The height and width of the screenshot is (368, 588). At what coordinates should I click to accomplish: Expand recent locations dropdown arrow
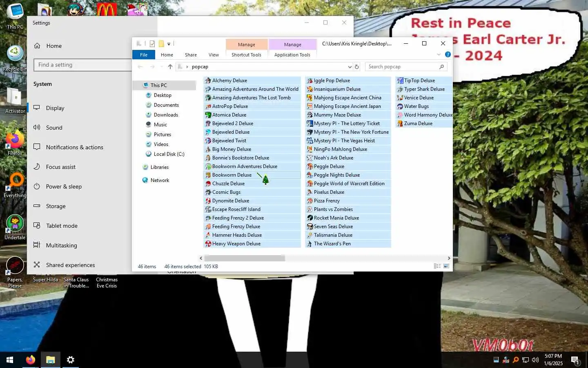pos(162,67)
